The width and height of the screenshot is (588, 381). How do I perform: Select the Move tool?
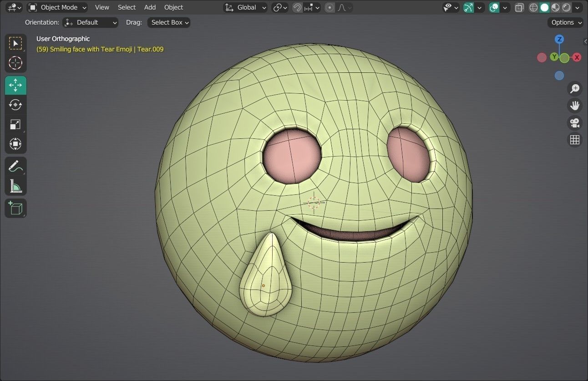pos(15,86)
